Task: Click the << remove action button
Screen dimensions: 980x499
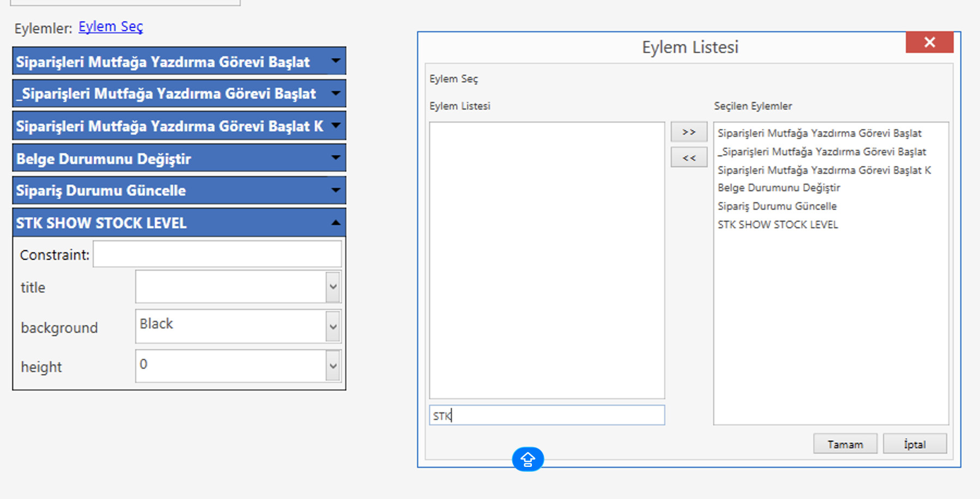Action: click(689, 158)
